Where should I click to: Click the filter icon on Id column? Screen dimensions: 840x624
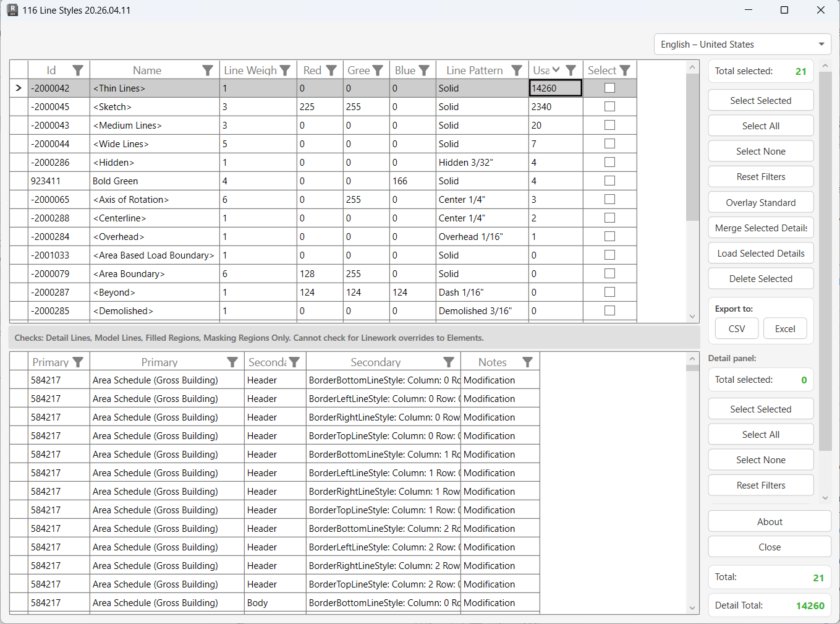[78, 71]
